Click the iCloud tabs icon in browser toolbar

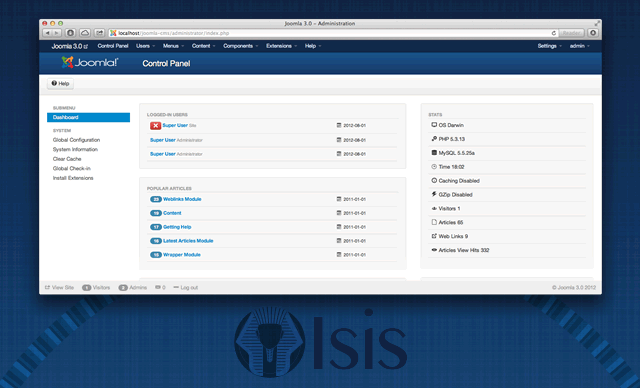(85, 33)
